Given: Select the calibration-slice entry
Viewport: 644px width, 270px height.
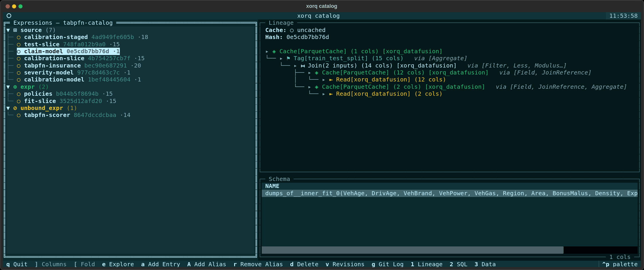Looking at the screenshot, I should click(81, 58).
